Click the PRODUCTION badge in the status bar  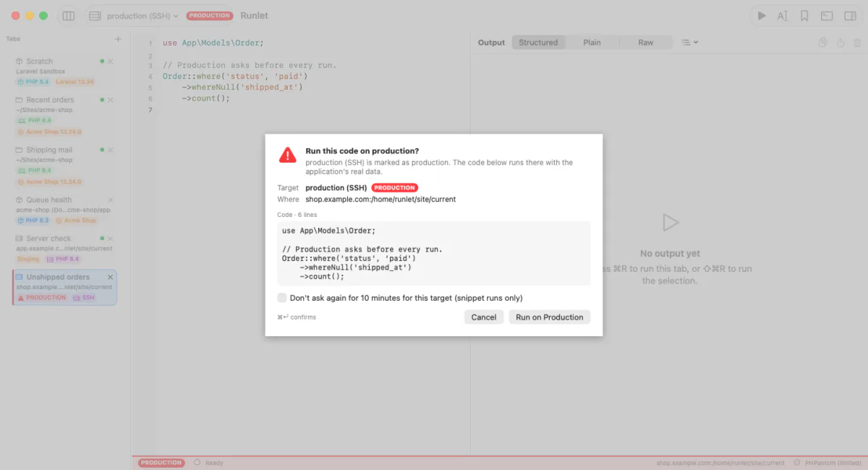coord(161,463)
